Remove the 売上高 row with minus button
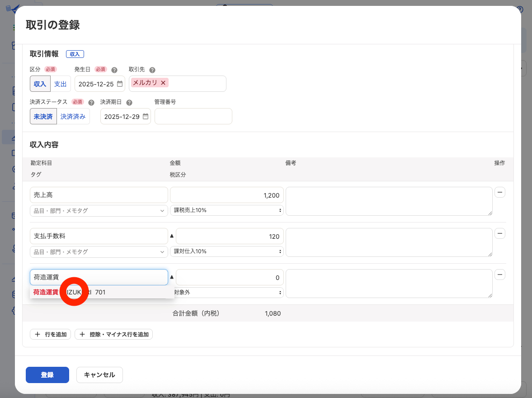The height and width of the screenshot is (398, 532). coord(500,193)
